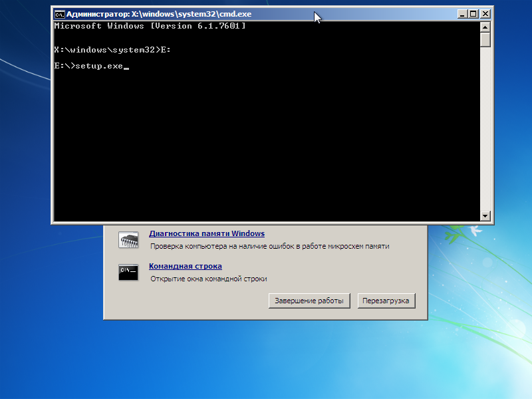Minimize the command prompt window

coord(462,13)
